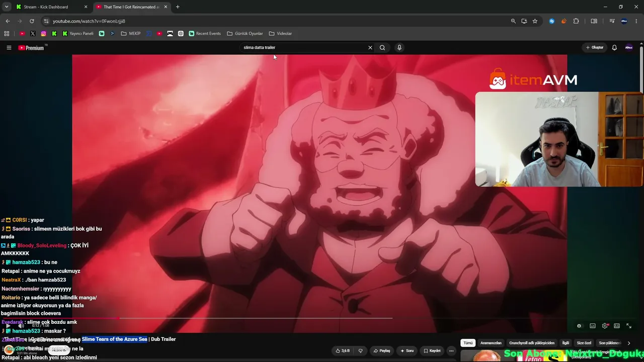
Task: Dislike the video
Action: point(360,351)
